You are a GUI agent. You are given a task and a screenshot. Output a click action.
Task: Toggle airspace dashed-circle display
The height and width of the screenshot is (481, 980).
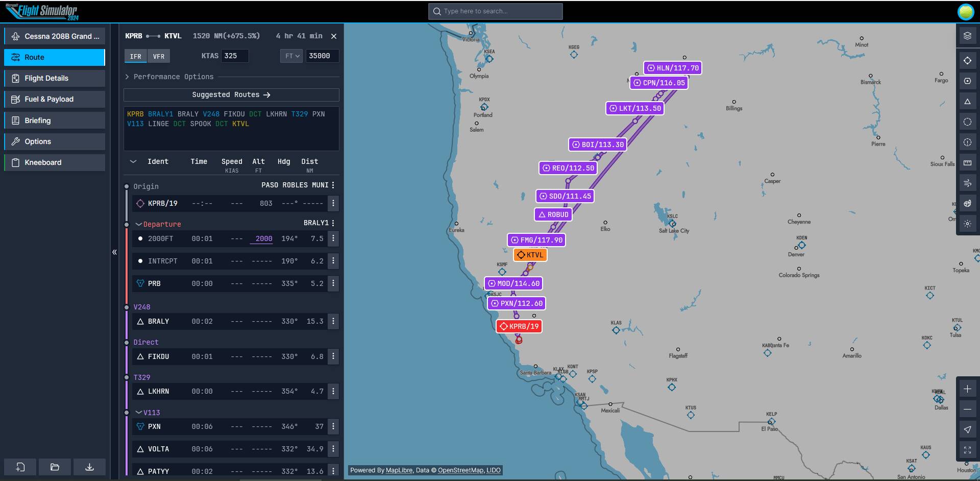click(967, 122)
